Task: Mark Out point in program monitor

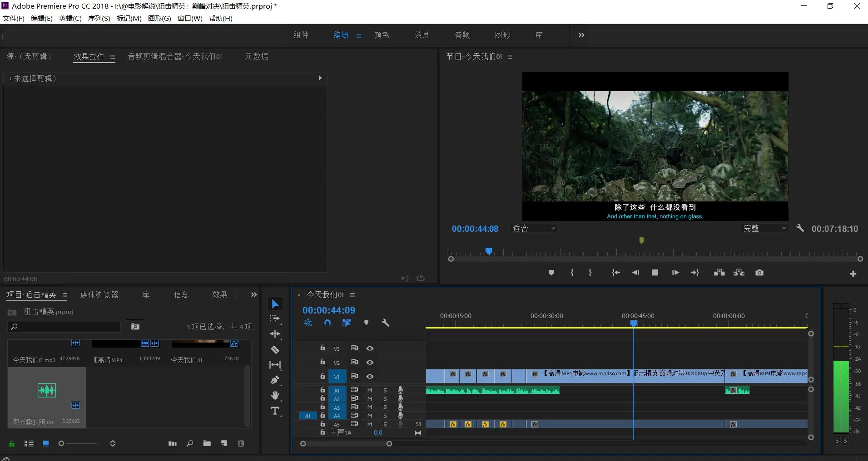Action: coord(590,273)
